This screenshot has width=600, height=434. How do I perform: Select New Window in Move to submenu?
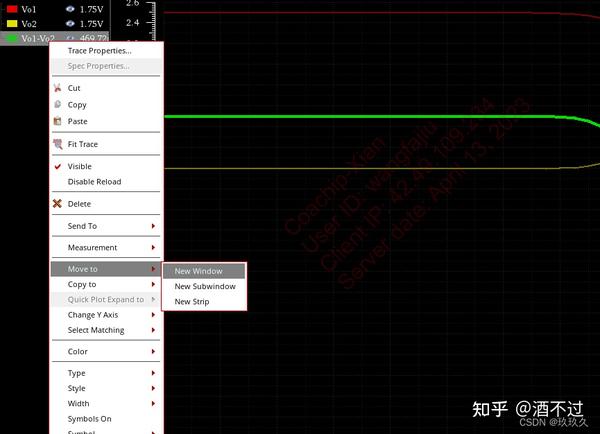tap(204, 271)
